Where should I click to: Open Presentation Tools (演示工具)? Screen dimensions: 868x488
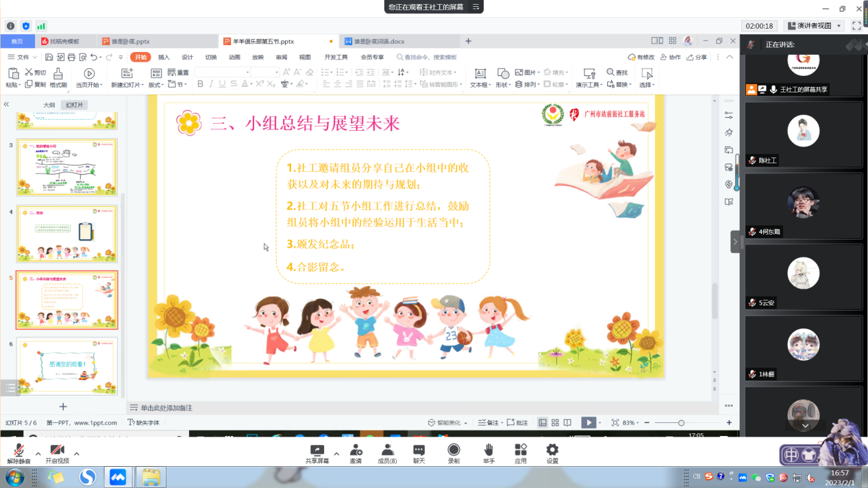pos(588,78)
